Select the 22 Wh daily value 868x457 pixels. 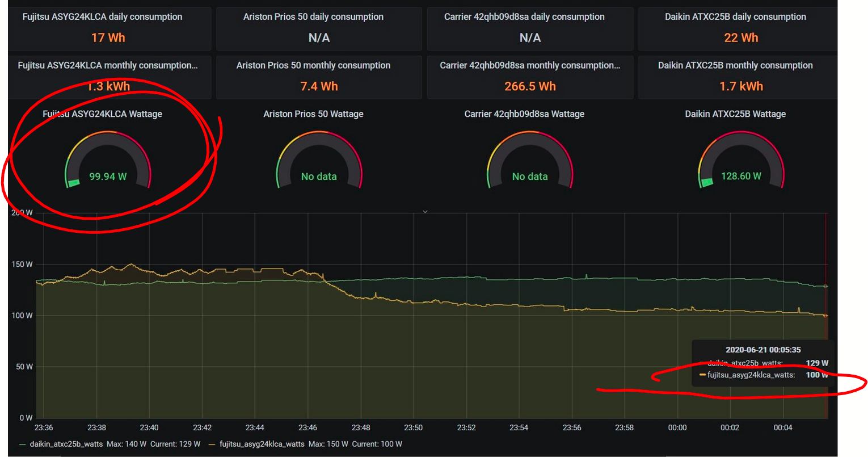[x=741, y=37]
